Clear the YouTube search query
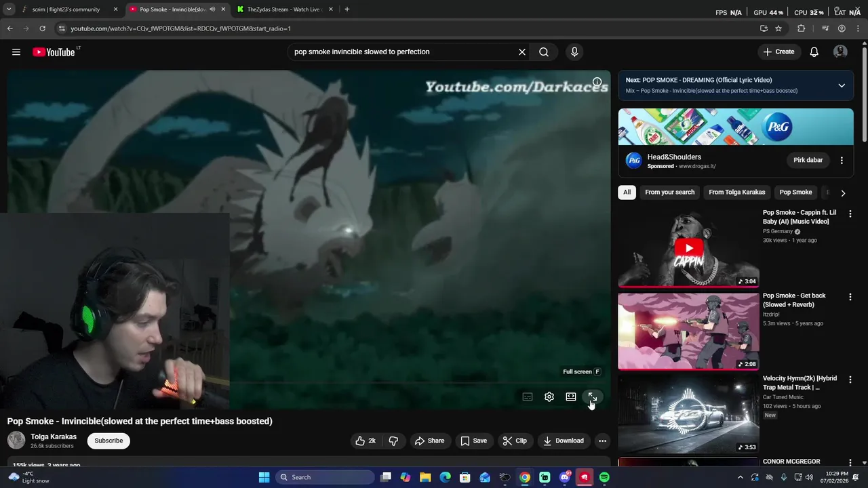The image size is (868, 488). [522, 52]
